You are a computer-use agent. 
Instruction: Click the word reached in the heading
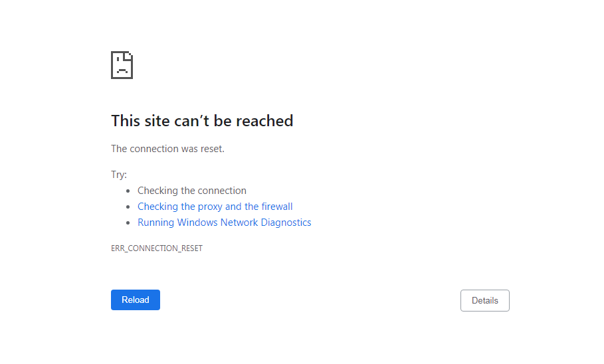264,121
